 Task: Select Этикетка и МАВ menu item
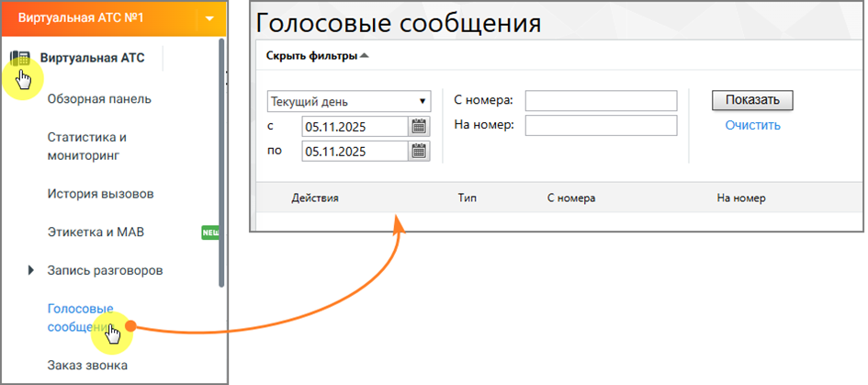coord(96,232)
